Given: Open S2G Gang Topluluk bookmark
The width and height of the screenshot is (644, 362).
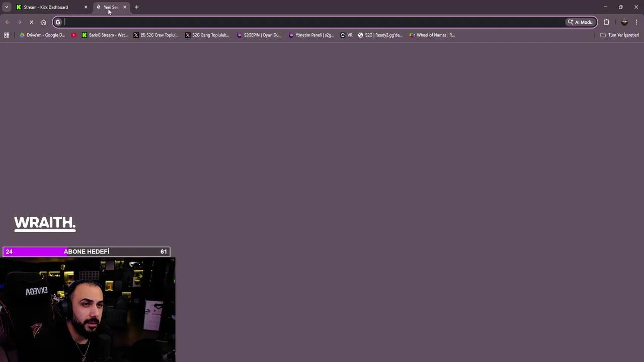Looking at the screenshot, I should coord(207,35).
